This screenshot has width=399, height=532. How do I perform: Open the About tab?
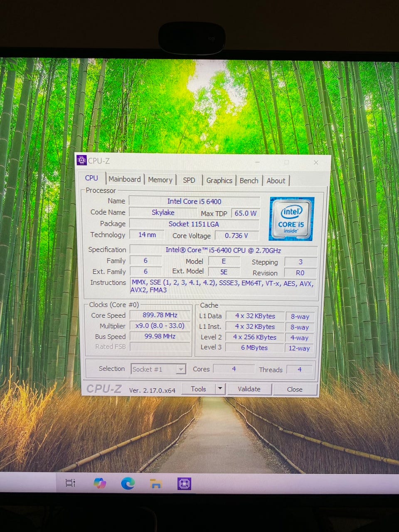276,181
